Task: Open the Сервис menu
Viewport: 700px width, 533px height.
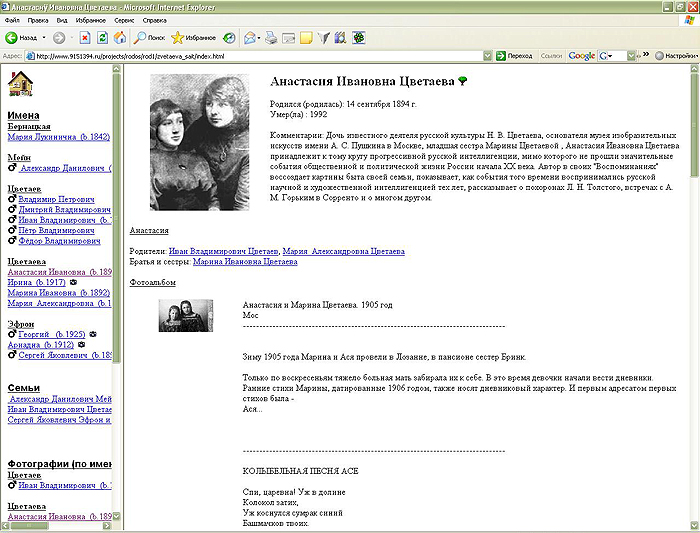Action: (x=126, y=19)
